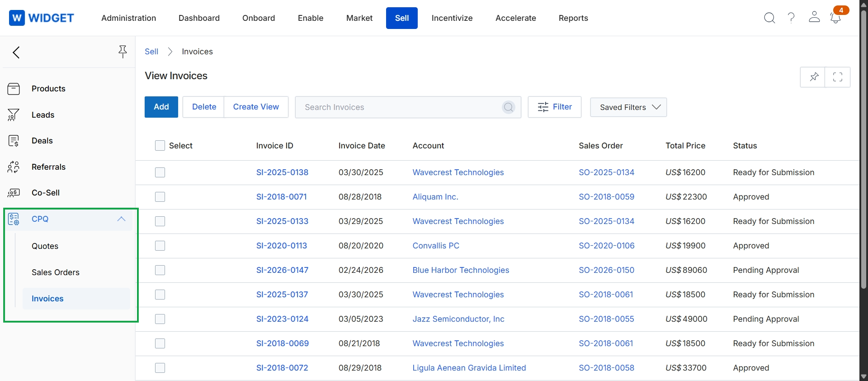Check the box for invoice SI-2026-0147
Image resolution: width=868 pixels, height=381 pixels.
[x=160, y=270]
